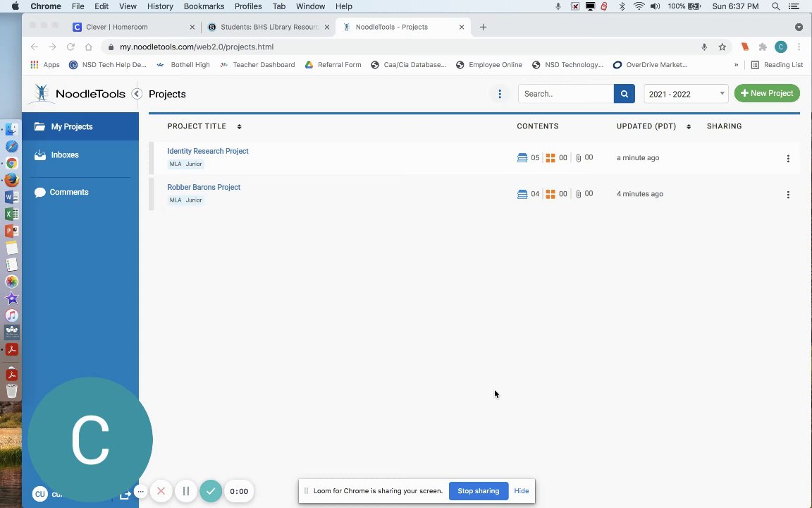Click '4 minutes ago' updated time
Viewport: 812px width, 508px height.
click(x=639, y=194)
